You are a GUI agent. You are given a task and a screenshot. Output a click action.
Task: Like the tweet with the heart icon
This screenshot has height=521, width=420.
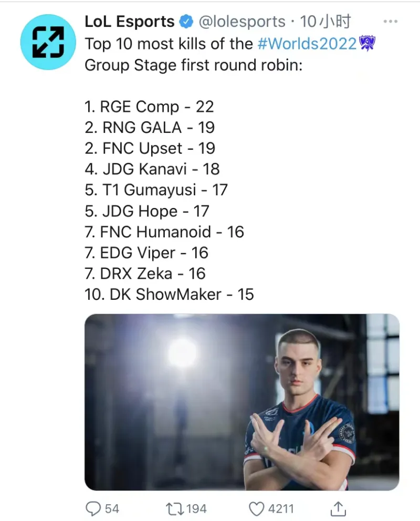click(256, 508)
